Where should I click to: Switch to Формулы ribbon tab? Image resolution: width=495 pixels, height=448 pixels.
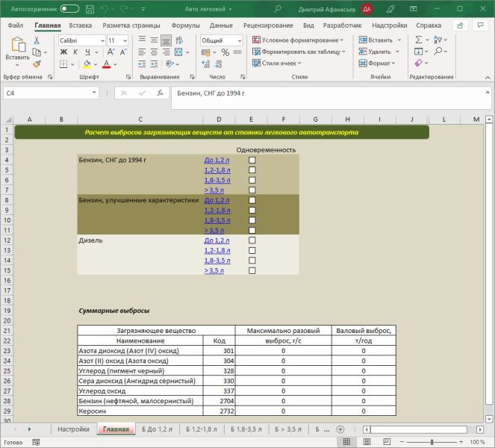(186, 25)
